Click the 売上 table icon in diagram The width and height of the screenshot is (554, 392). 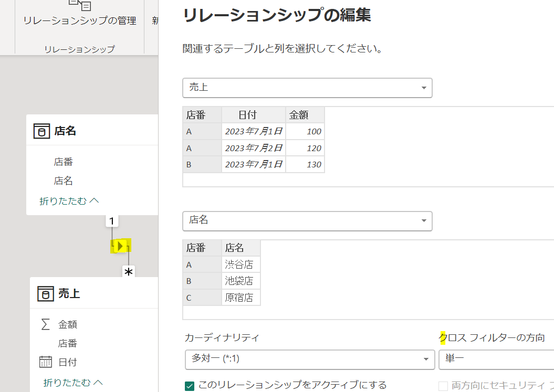tap(46, 294)
